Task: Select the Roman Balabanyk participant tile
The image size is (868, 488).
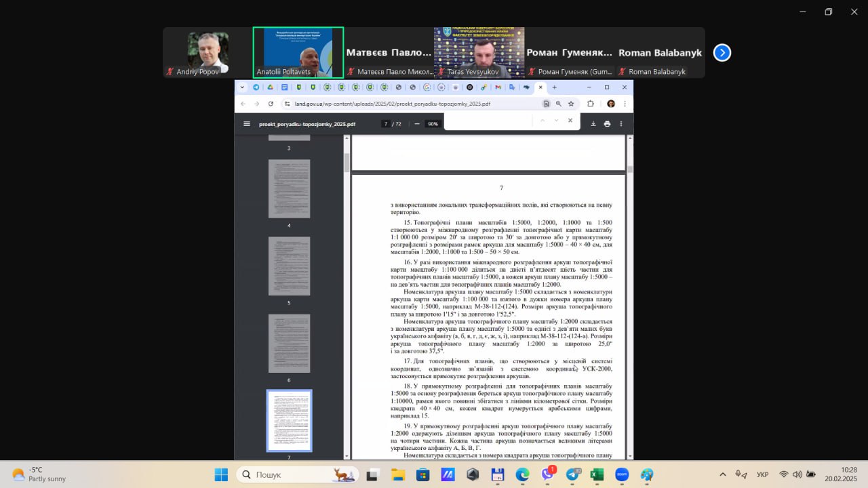Action: tap(660, 53)
